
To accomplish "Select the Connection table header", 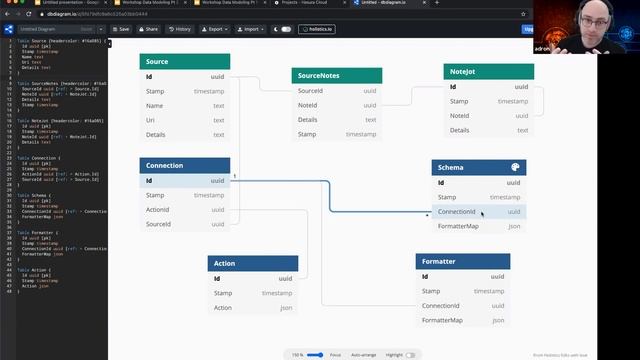I will coord(184,165).
